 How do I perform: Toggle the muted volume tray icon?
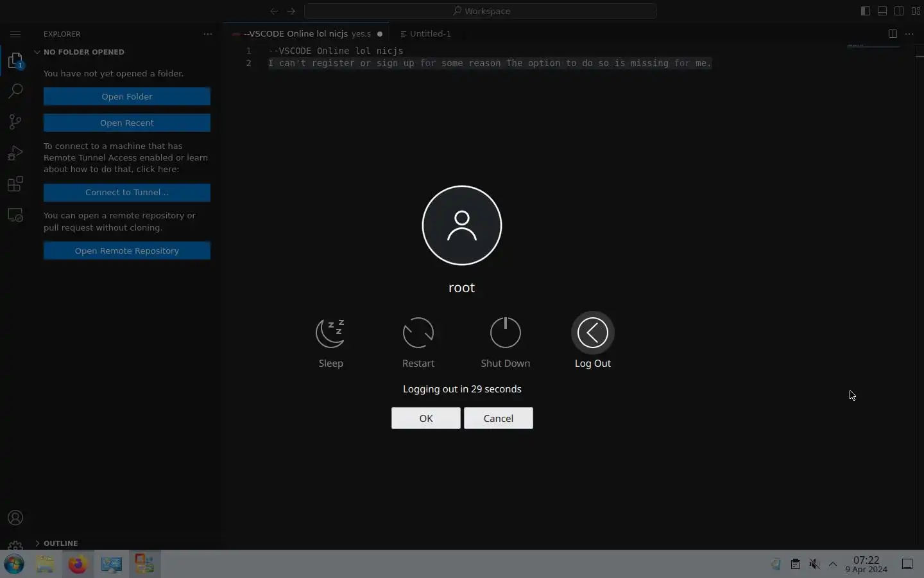click(x=814, y=564)
